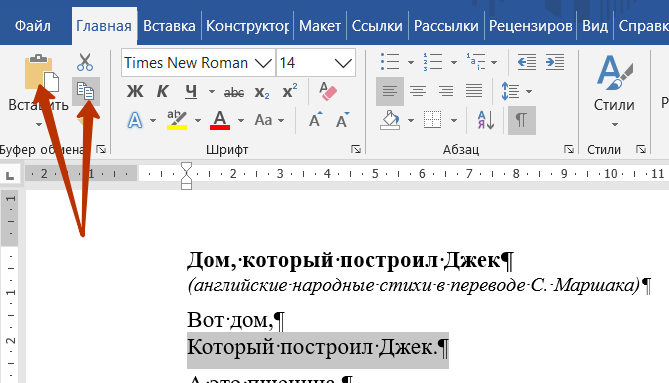The image size is (669, 383).
Task: Toggle show paragraph marks ¶
Action: point(521,120)
